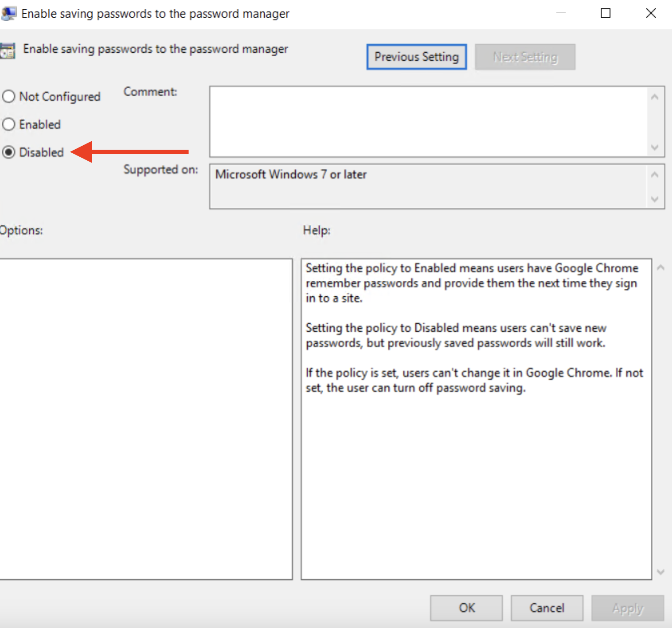
Task: Click the Comment box scroll-down arrow
Action: coord(655,147)
